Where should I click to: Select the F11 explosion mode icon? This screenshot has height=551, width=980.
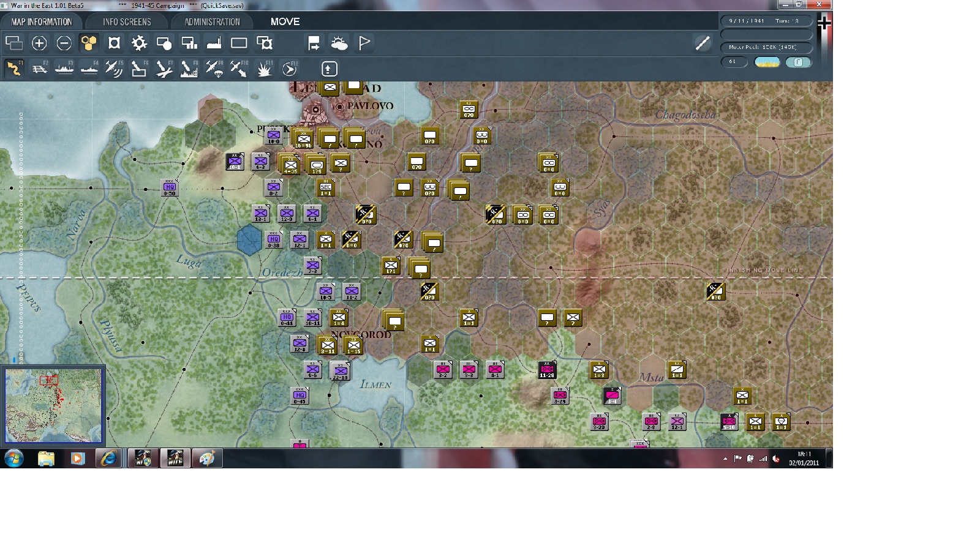(x=264, y=69)
